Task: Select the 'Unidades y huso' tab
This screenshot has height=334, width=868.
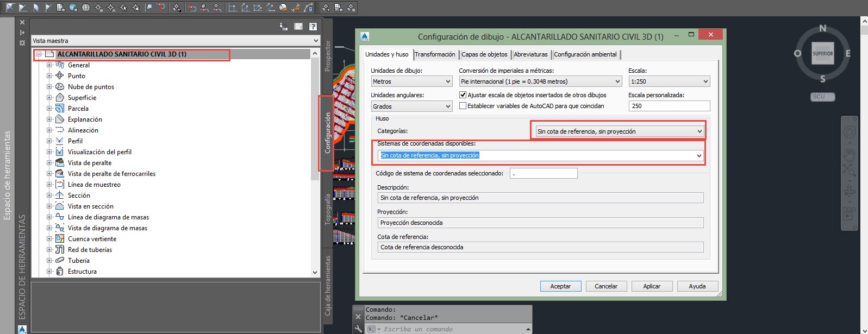Action: 387,54
